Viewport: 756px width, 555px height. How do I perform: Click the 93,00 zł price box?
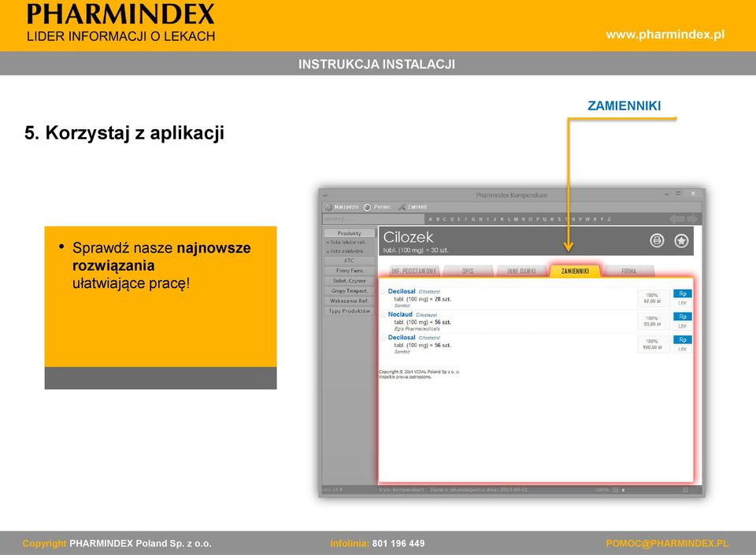[x=653, y=321]
